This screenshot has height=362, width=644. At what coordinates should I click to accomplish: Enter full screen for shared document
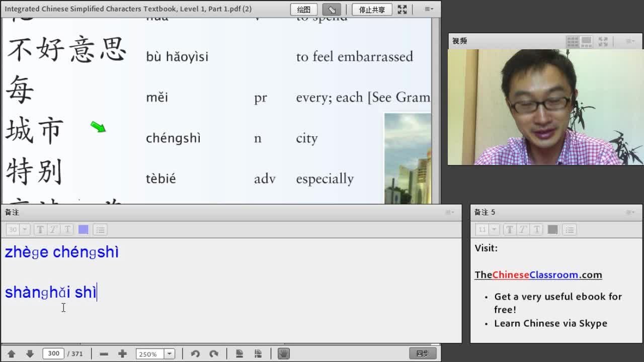pyautogui.click(x=402, y=9)
